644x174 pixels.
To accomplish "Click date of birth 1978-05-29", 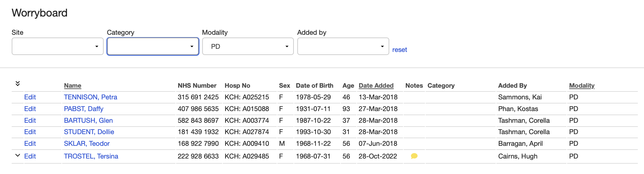I will [313, 97].
